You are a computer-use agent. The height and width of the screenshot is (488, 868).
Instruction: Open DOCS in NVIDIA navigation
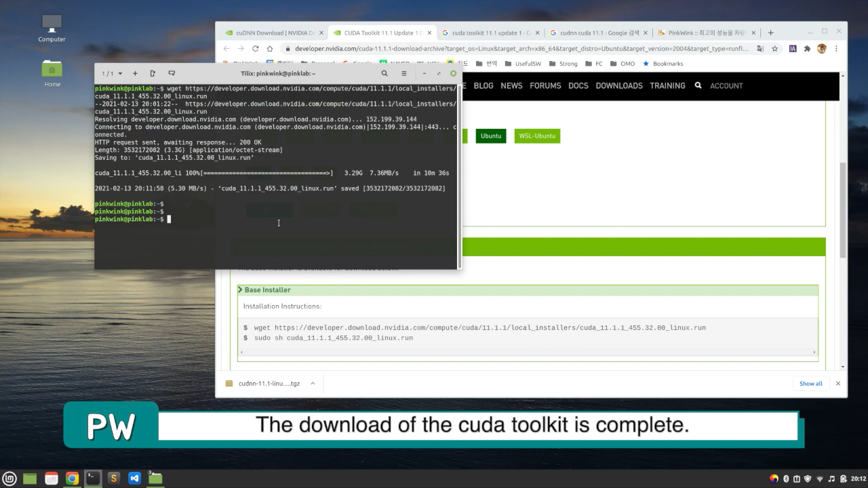tap(578, 85)
